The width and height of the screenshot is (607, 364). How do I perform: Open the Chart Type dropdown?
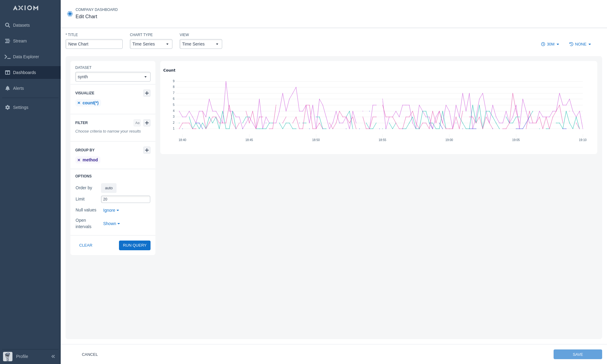(151, 44)
